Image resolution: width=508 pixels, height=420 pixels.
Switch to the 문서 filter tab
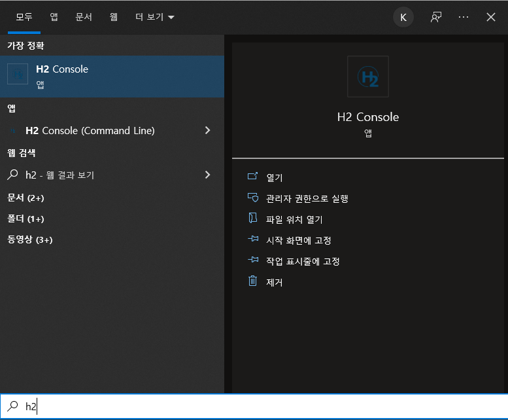tap(84, 17)
